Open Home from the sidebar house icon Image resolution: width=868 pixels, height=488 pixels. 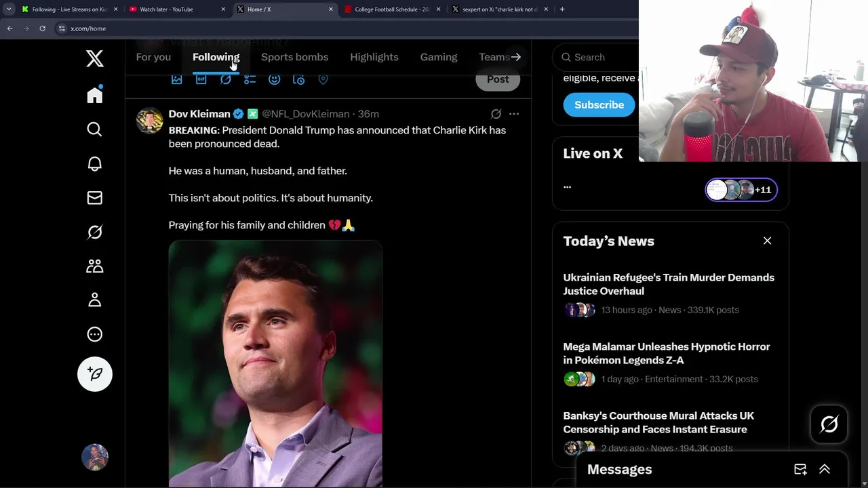point(95,95)
